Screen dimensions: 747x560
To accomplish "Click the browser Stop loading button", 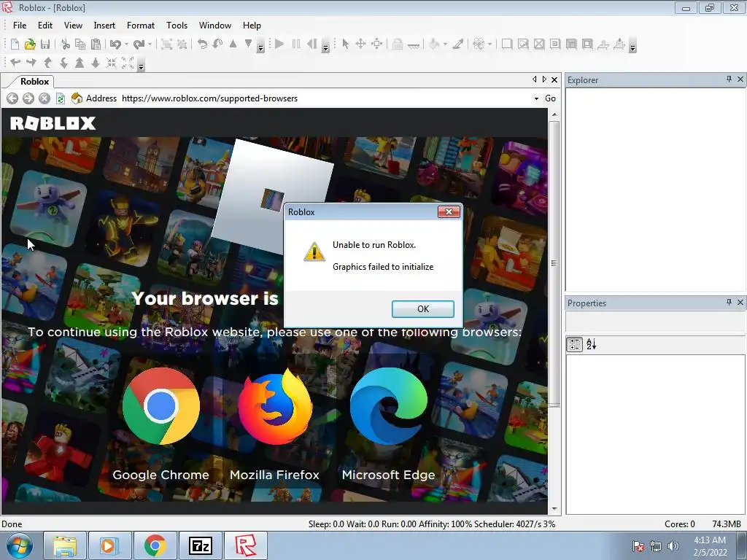I will (44, 98).
